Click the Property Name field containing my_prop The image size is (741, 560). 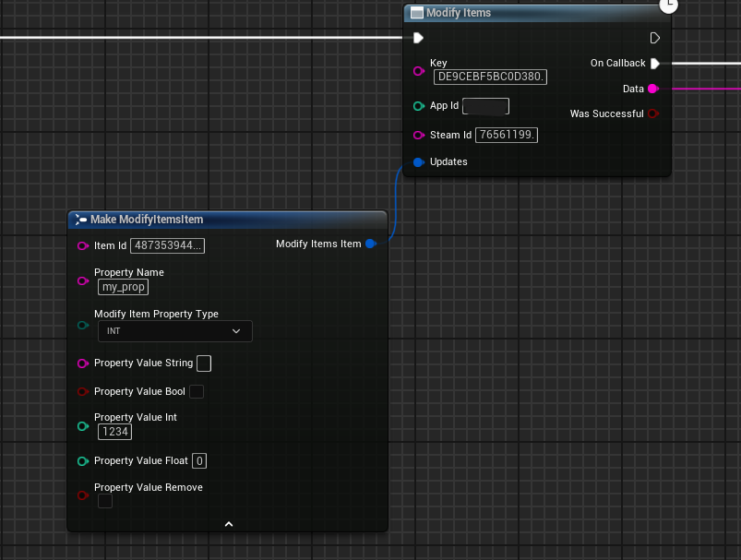[123, 287]
